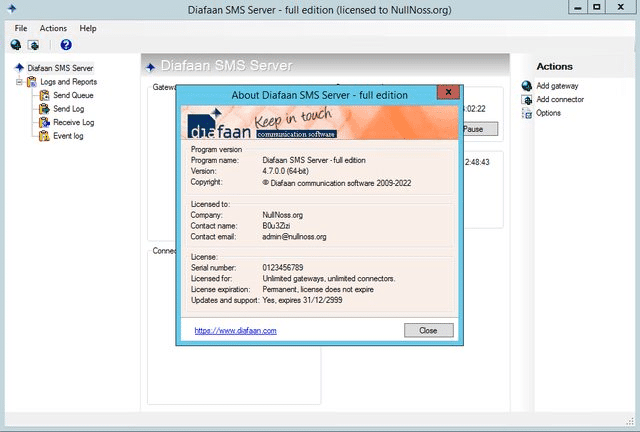This screenshot has height=432, width=640.
Task: Open the Actions menu
Action: pos(53,28)
